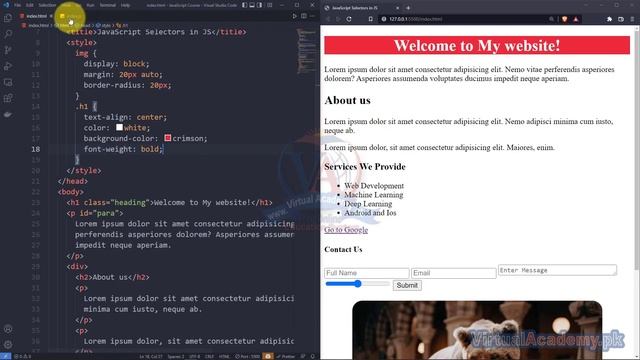Click the HTML language mode indicator
Screen dimensions: 640x360
click(224, 356)
